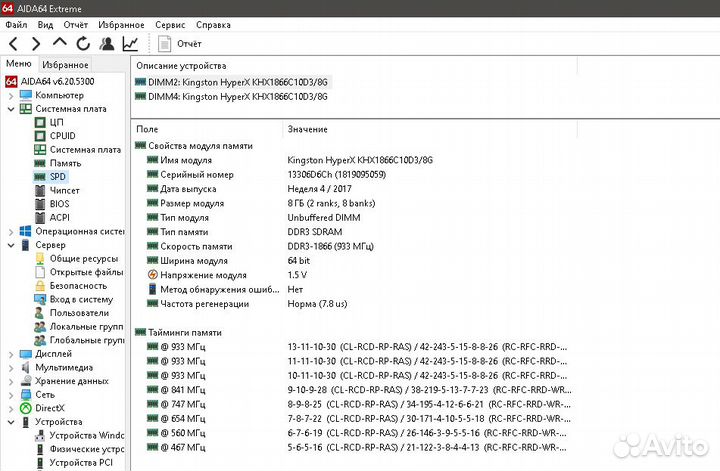This screenshot has height=471, width=720.
Task: Go up one level with up arrow
Action: (x=59, y=43)
